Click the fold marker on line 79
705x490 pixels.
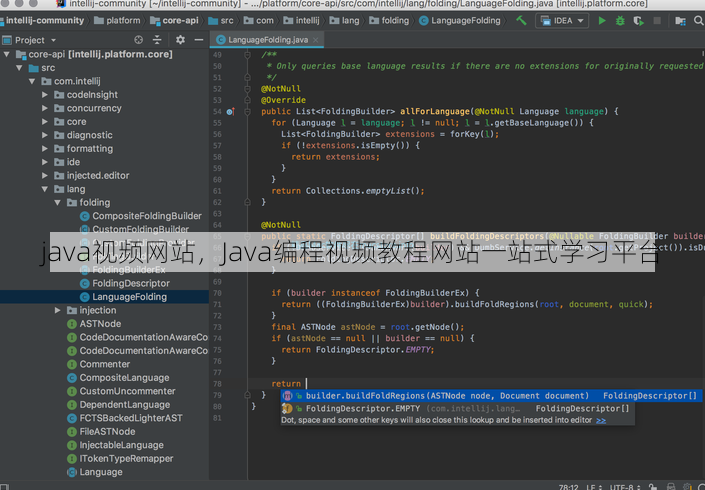tap(247, 395)
